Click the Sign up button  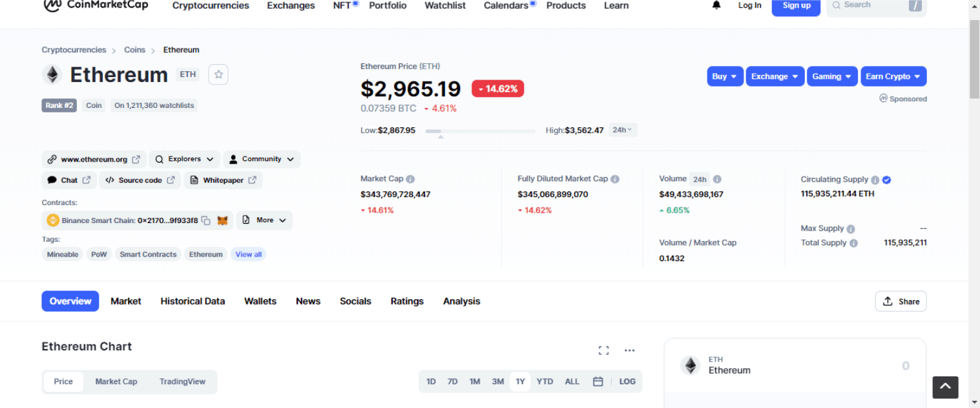coord(796,6)
